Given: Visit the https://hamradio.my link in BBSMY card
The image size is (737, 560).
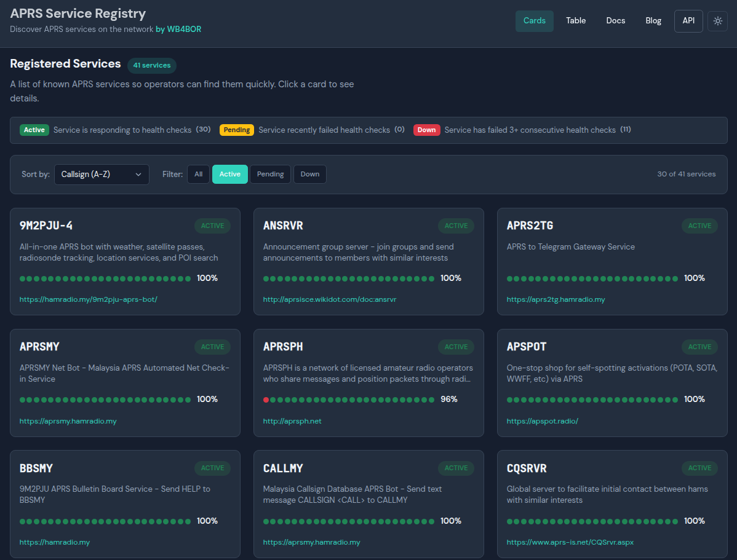Looking at the screenshot, I should tap(55, 542).
